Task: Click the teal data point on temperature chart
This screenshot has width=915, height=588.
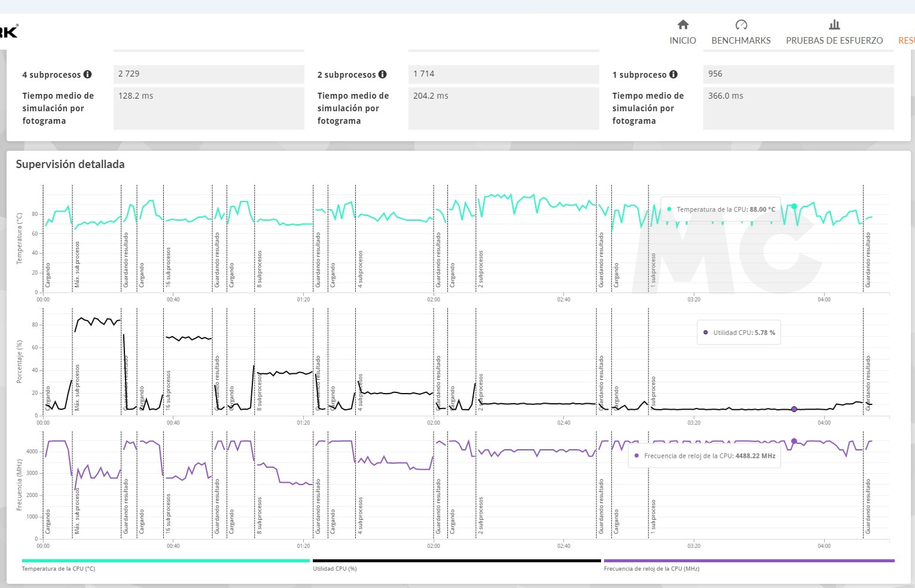Action: (794, 206)
